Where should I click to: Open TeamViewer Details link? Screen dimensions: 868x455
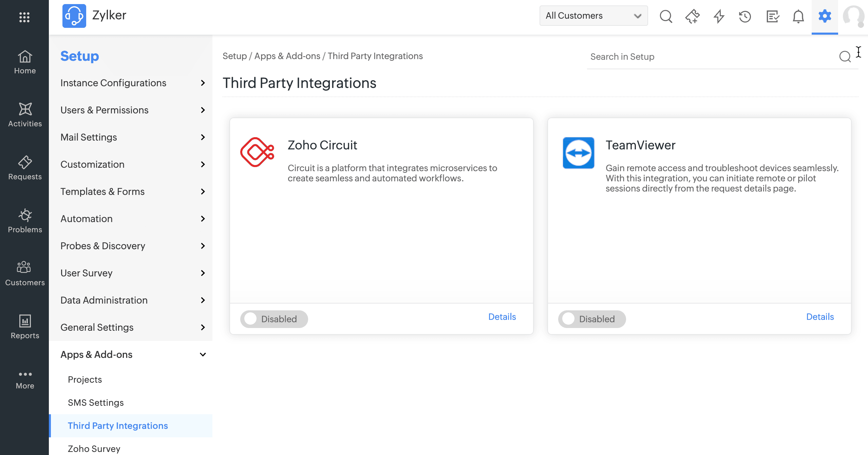[x=820, y=317]
